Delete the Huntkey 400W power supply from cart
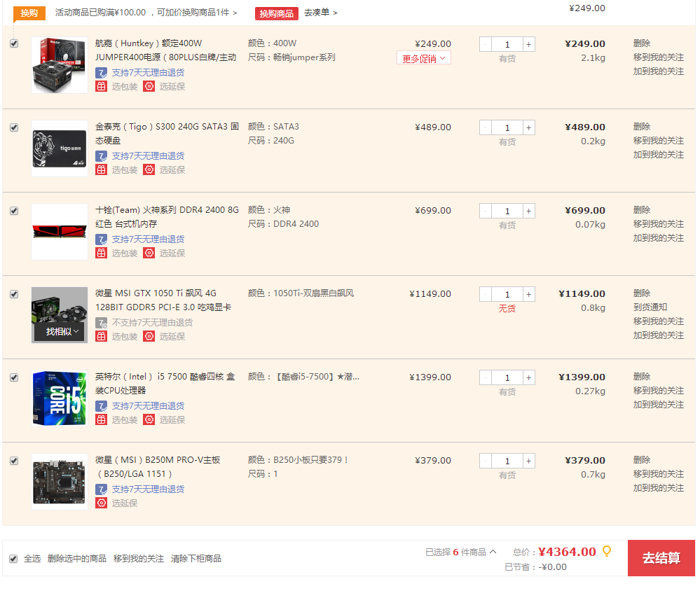 tap(642, 43)
